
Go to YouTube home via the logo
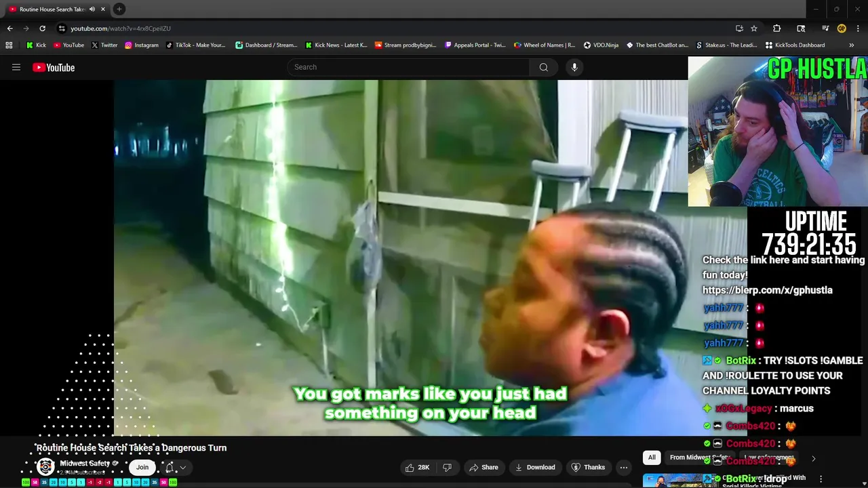point(54,67)
